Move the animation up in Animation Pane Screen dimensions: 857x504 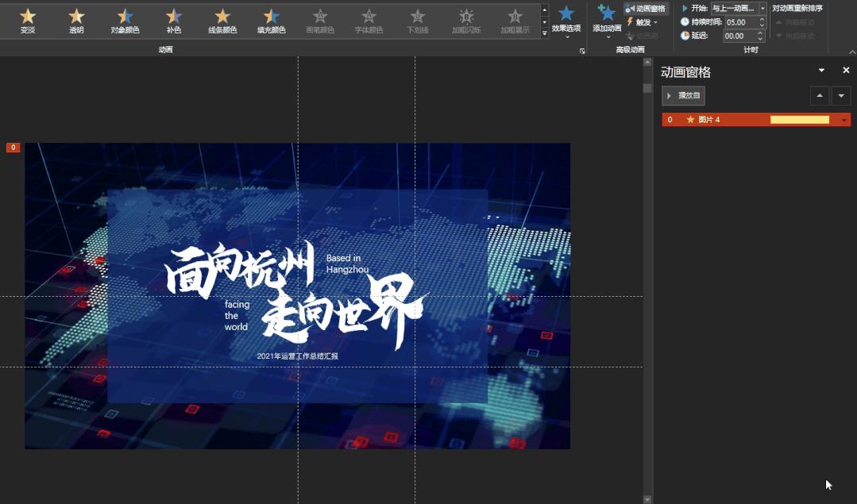820,95
